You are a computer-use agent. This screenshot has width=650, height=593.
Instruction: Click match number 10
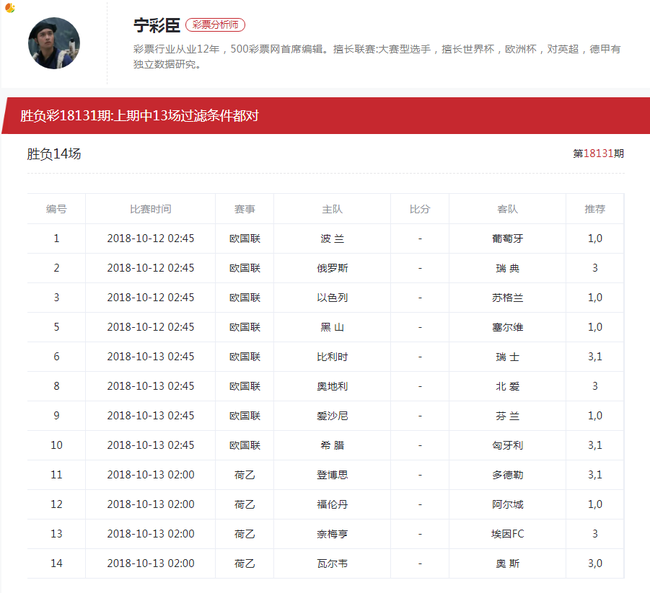point(56,445)
